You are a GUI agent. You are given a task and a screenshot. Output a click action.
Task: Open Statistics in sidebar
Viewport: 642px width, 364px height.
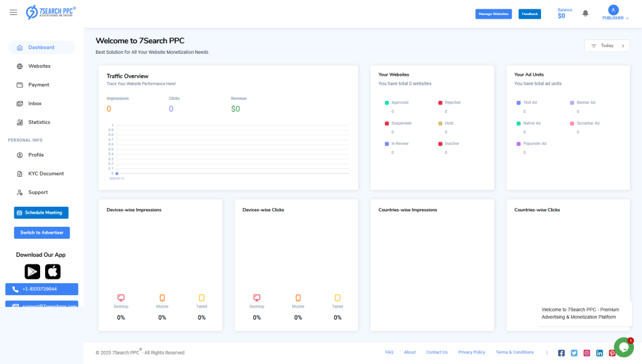[x=39, y=122]
